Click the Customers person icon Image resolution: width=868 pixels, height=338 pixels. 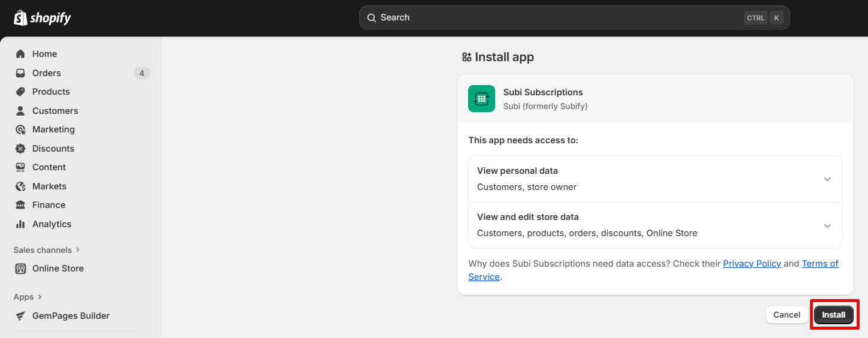20,111
